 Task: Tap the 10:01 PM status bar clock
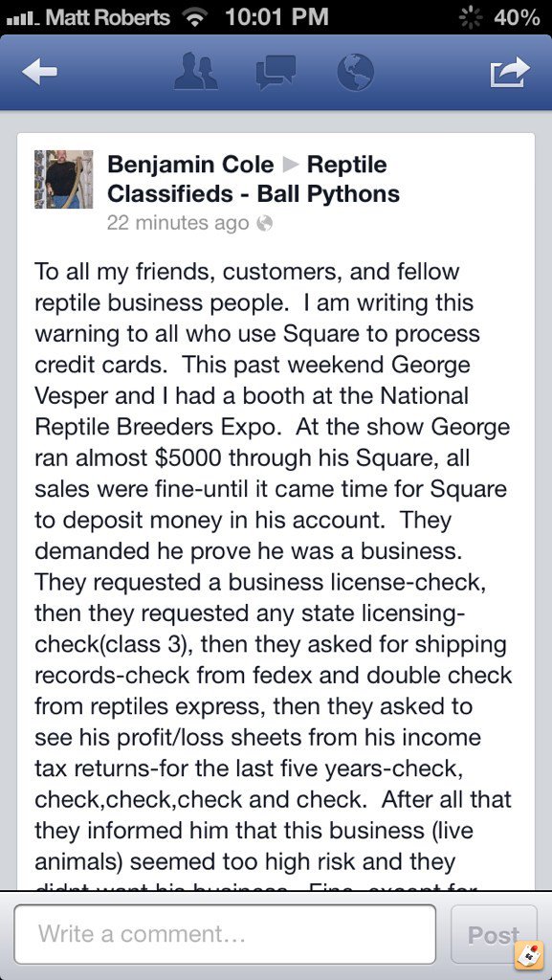(276, 17)
